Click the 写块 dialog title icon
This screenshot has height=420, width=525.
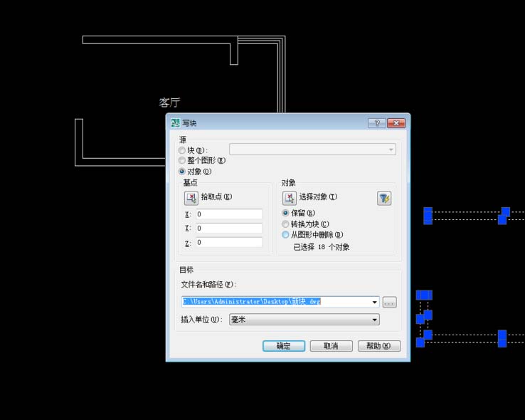pos(176,123)
